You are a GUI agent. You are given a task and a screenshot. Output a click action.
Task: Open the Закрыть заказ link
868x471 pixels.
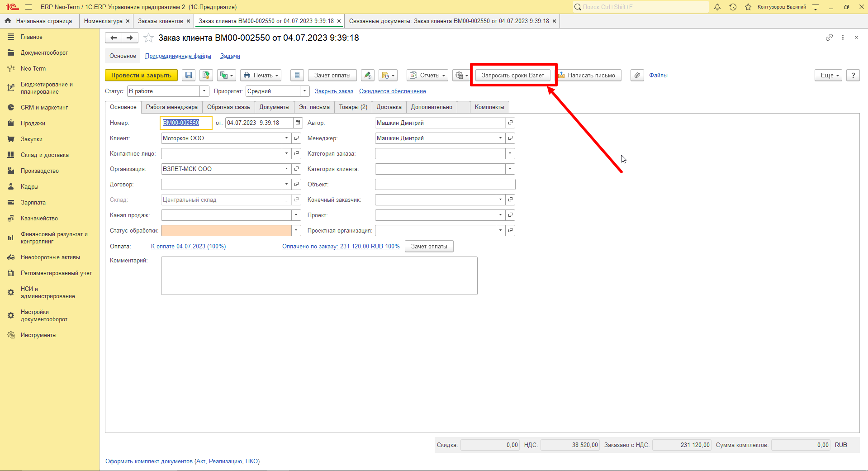point(334,91)
